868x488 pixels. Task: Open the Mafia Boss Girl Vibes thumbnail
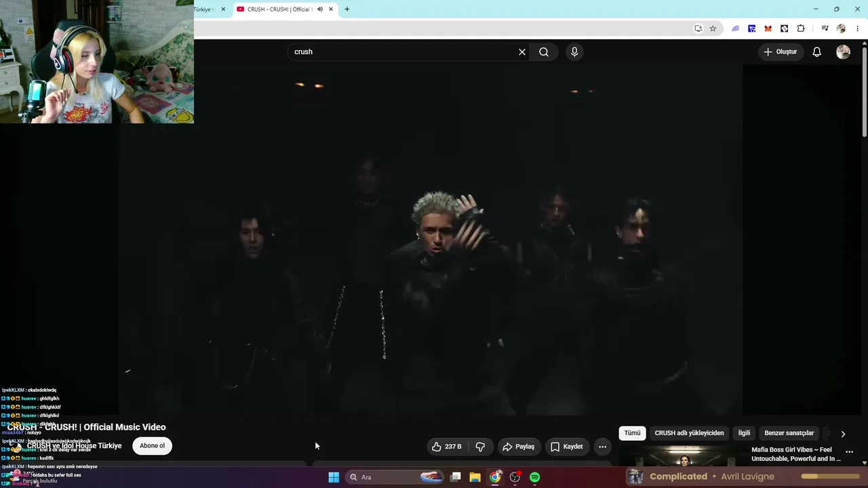click(683, 457)
